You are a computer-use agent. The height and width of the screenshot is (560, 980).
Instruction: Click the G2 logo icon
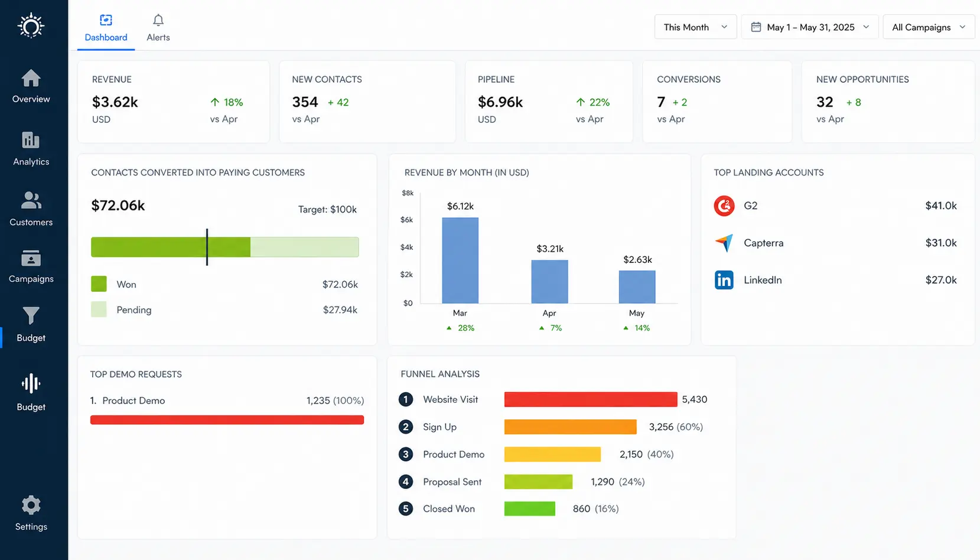[724, 206]
